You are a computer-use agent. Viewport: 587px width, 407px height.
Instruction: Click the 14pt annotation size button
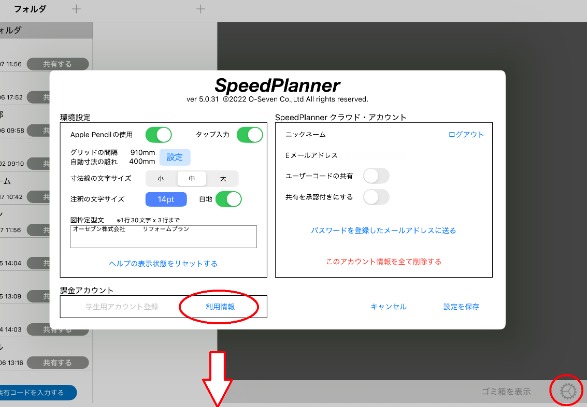(166, 199)
